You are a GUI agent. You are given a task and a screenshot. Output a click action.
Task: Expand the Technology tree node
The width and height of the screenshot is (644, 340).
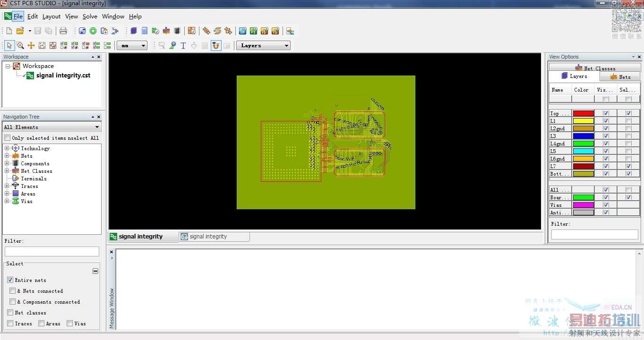(7, 148)
